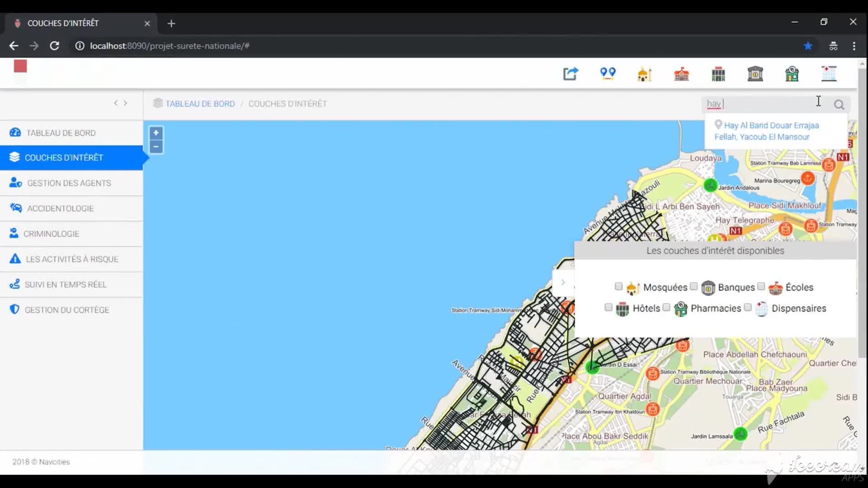Reload the page

pyautogui.click(x=54, y=46)
